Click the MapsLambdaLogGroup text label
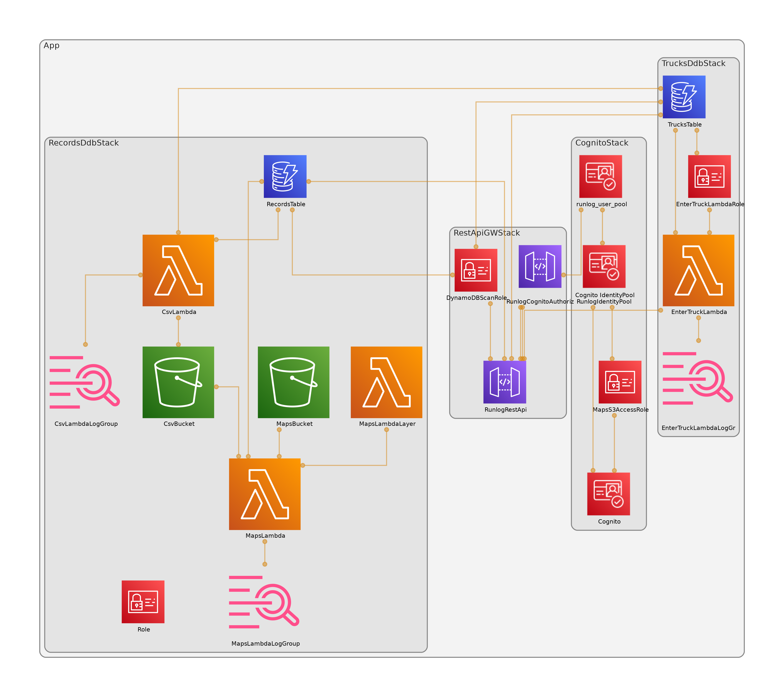 265,644
